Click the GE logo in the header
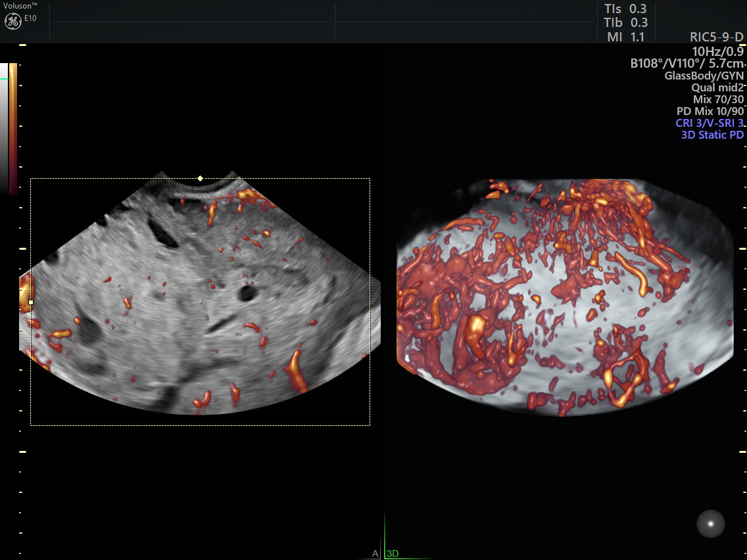This screenshot has width=747, height=560. pos(13,21)
